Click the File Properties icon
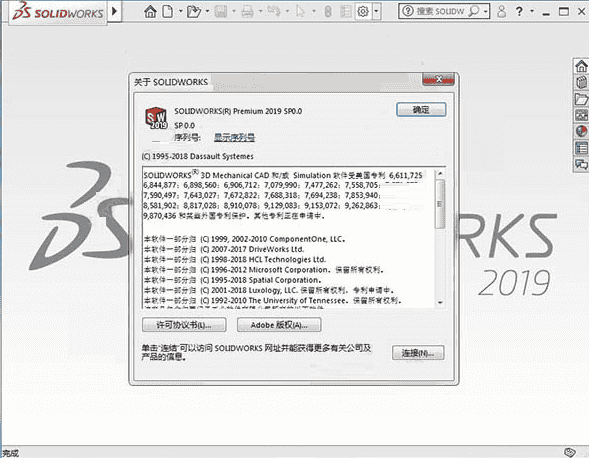This screenshot has width=589, height=458. [x=345, y=12]
